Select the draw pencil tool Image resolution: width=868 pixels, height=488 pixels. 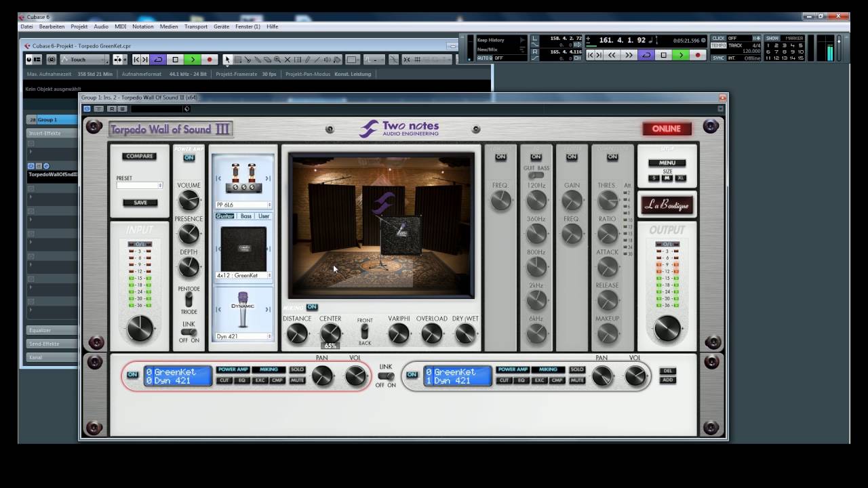pos(307,60)
